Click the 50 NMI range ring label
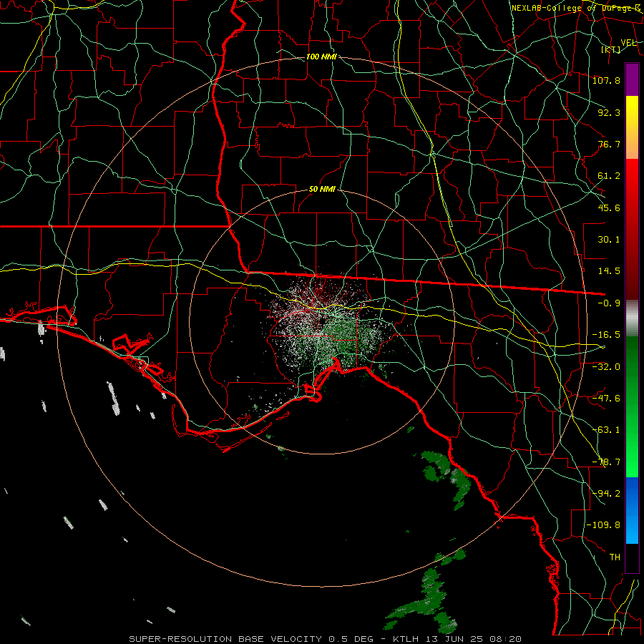This screenshot has height=644, width=644. [x=322, y=190]
